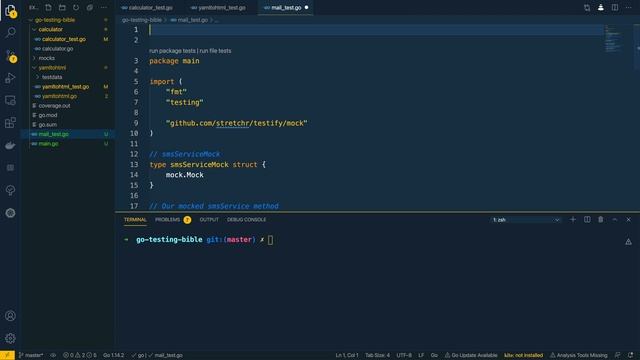This screenshot has height=360, width=640.
Task: Open the DEBUG CONSOLE panel tab
Action: (x=247, y=220)
